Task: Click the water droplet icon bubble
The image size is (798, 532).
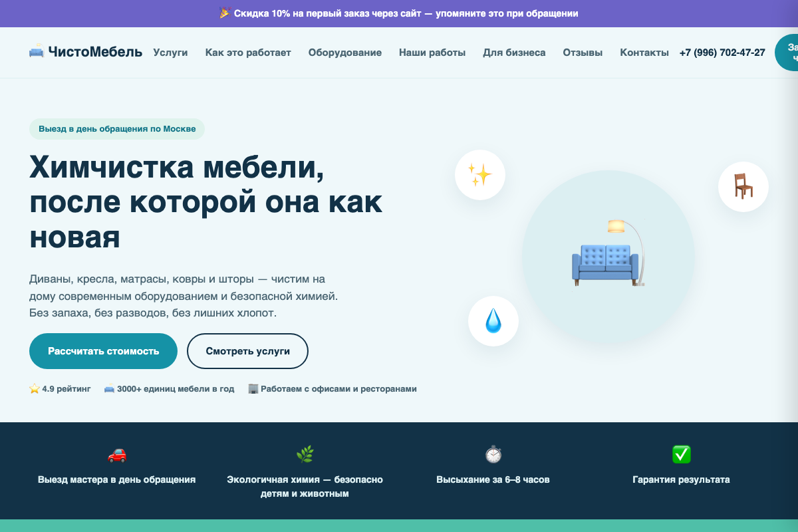Action: pyautogui.click(x=493, y=321)
